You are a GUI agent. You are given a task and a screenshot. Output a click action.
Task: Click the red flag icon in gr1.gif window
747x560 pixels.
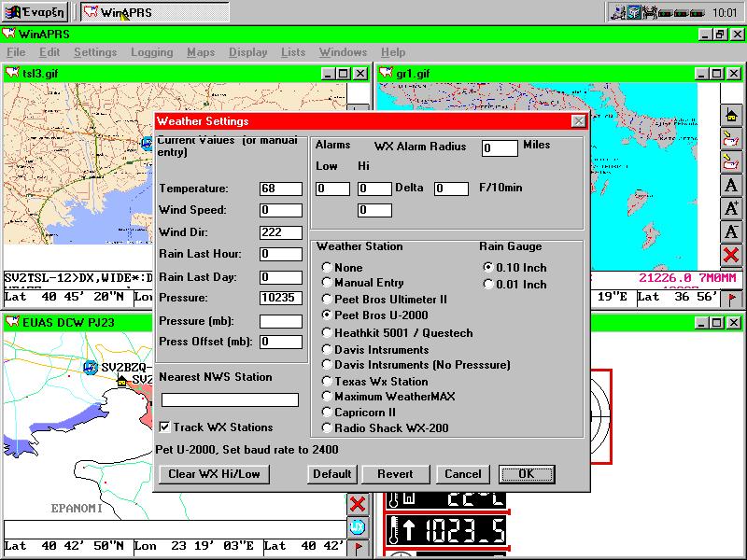coord(732,299)
